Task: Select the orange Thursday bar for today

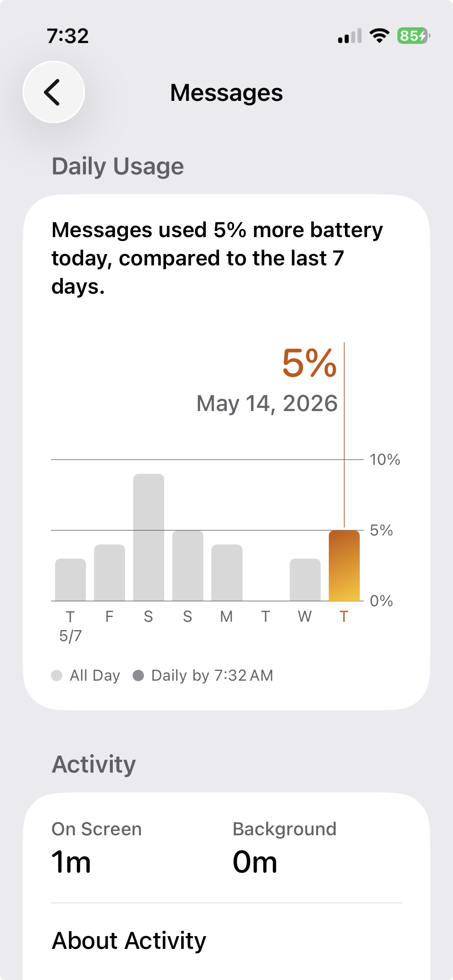Action: 344,566
